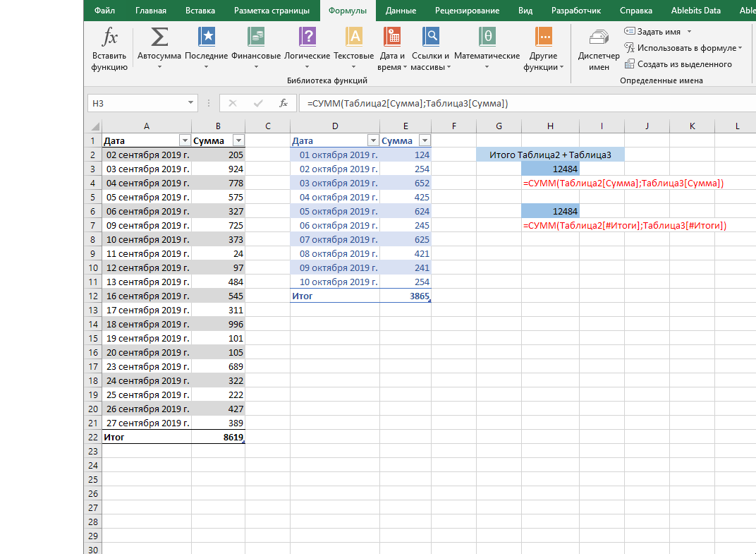Open Логические functions icon

click(307, 37)
